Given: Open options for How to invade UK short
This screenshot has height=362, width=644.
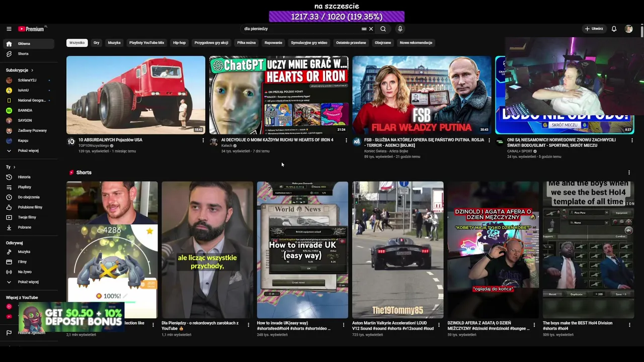Looking at the screenshot, I should [344, 325].
